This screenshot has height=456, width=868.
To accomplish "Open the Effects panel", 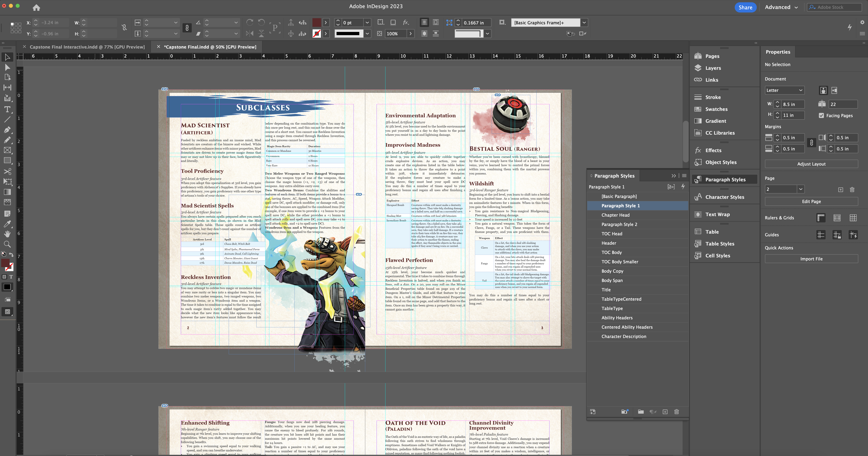I will (x=713, y=150).
